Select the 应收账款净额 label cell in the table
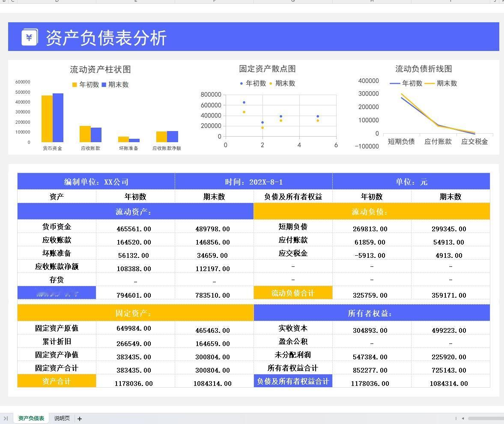The height and width of the screenshot is (424, 504). coord(57,266)
